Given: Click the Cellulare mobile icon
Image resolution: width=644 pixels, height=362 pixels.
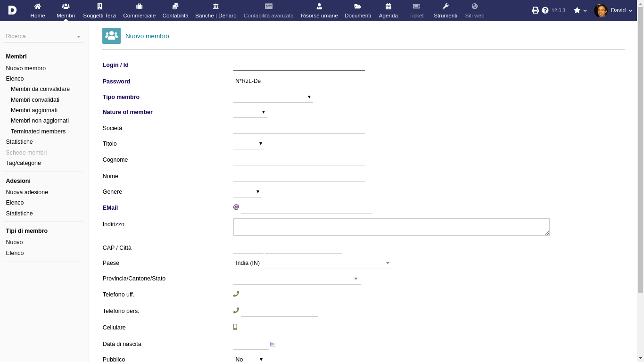Looking at the screenshot, I should 235,327.
